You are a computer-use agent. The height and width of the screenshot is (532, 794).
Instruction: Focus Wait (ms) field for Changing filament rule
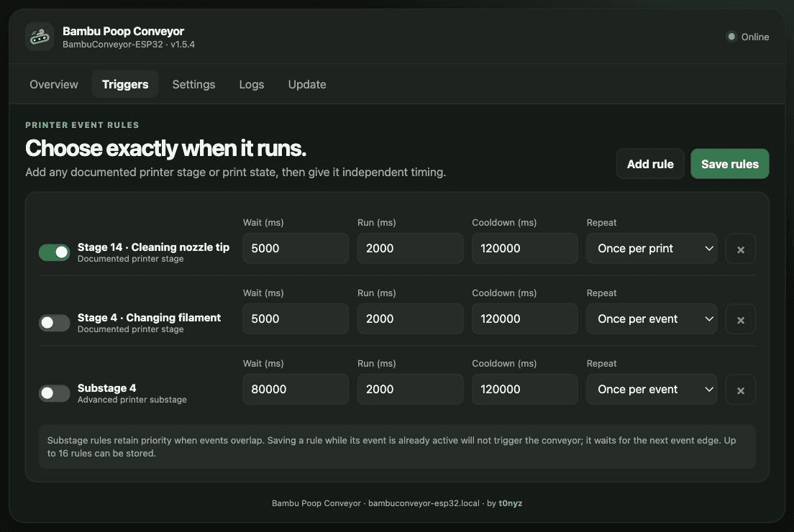(x=296, y=319)
